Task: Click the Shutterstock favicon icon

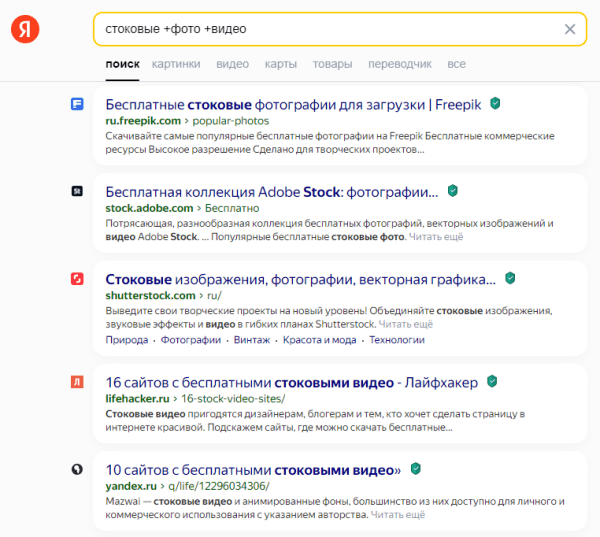Action: (77, 278)
